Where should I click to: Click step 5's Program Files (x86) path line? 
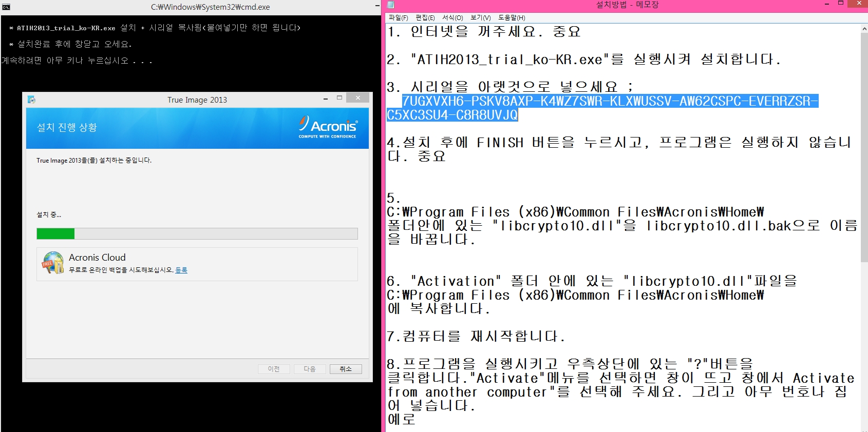[x=575, y=212]
